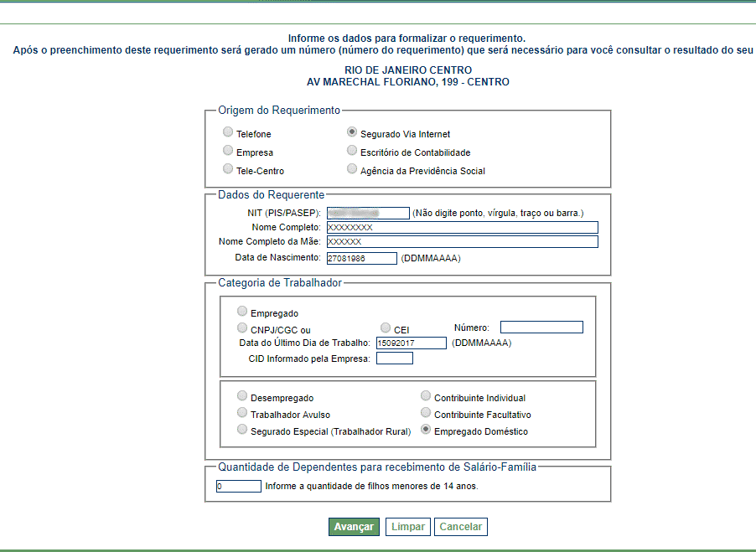The image size is (756, 552).
Task: Select Agência da Previdência Social option
Action: pos(352,169)
